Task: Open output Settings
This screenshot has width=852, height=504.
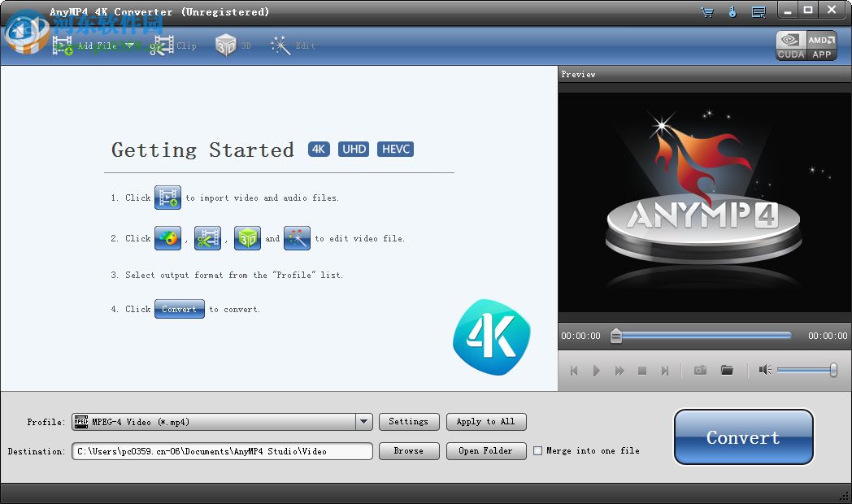Action: [x=409, y=421]
